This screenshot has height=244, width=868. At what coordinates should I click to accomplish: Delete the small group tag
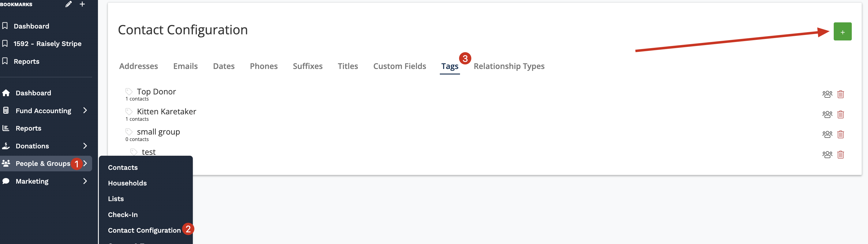840,134
